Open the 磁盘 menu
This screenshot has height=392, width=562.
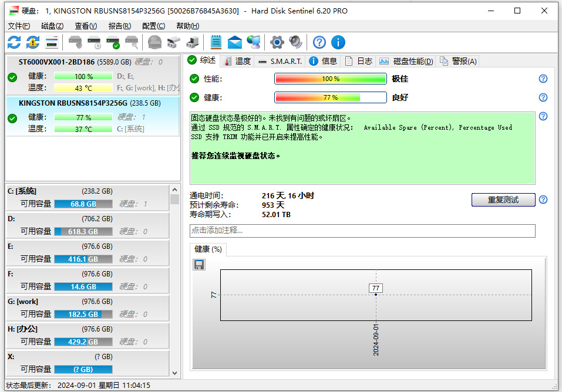tap(52, 26)
